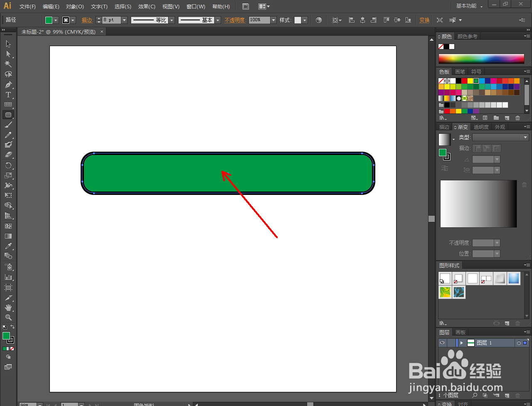Select the Eraser tool
The width and height of the screenshot is (532, 406).
(x=8, y=155)
